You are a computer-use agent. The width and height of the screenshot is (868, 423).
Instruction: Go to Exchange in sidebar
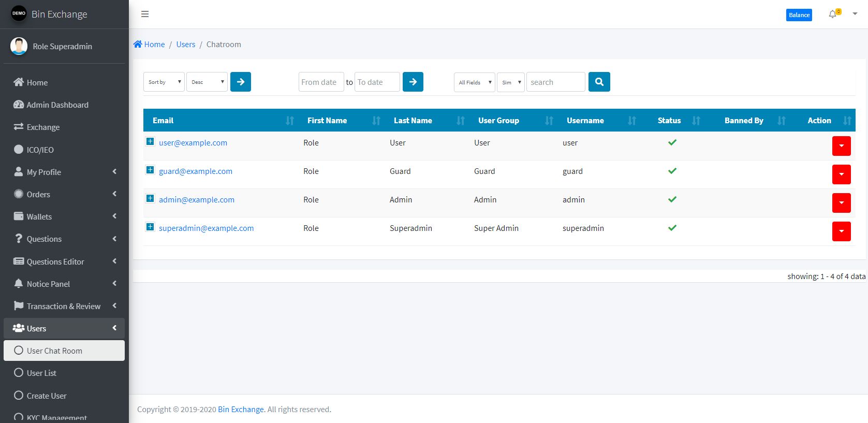pos(64,127)
